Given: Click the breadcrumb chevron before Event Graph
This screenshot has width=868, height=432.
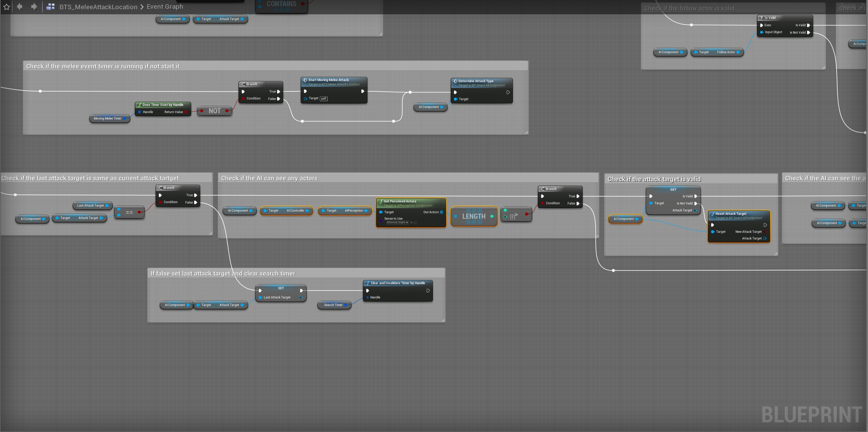Looking at the screenshot, I should click(x=142, y=7).
